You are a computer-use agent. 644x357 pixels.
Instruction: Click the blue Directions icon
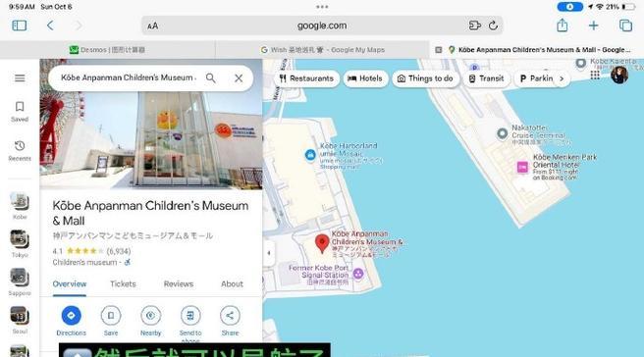click(x=71, y=315)
